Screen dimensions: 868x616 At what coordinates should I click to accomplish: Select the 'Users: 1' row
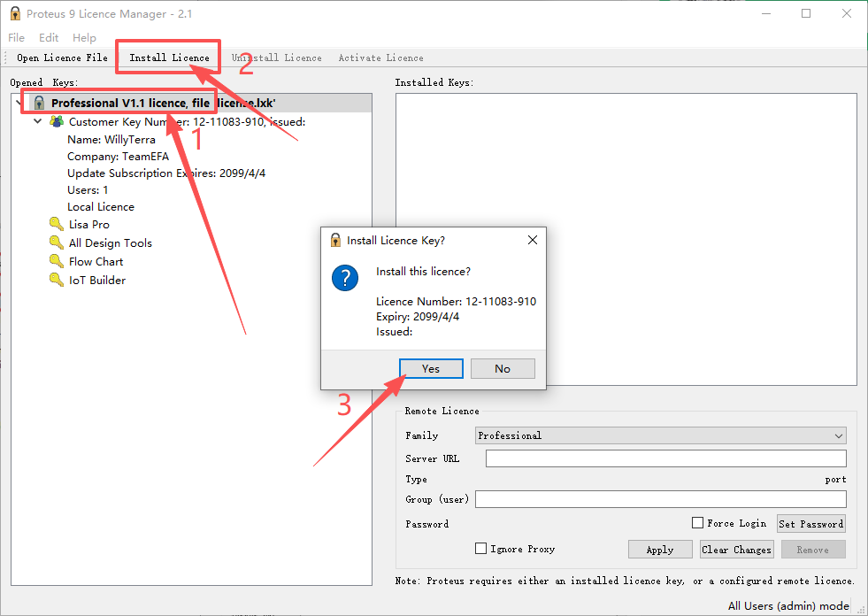88,190
